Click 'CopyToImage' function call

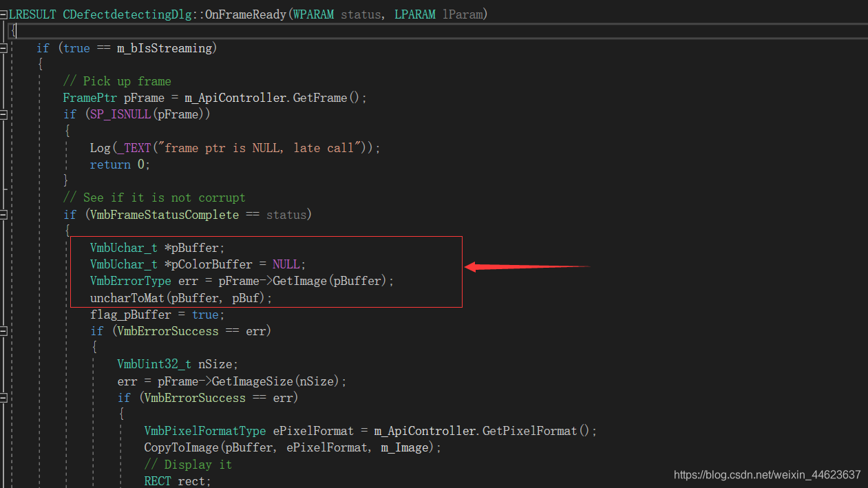pos(181,447)
